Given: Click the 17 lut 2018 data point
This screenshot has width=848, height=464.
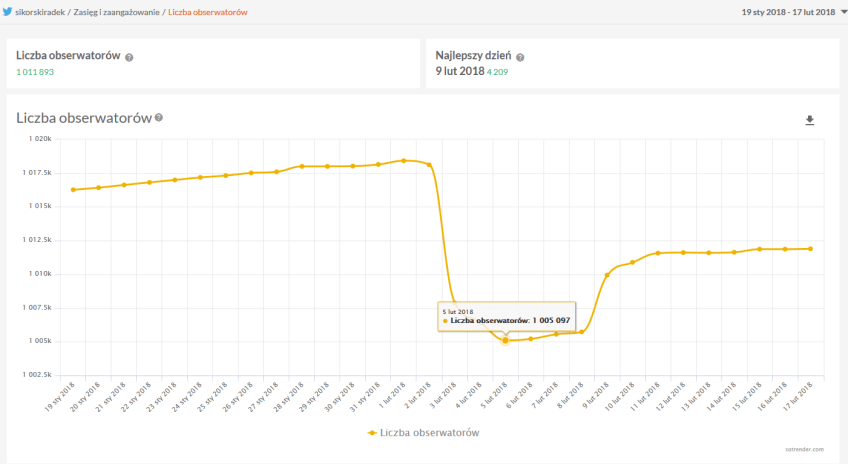Looking at the screenshot, I should click(810, 249).
